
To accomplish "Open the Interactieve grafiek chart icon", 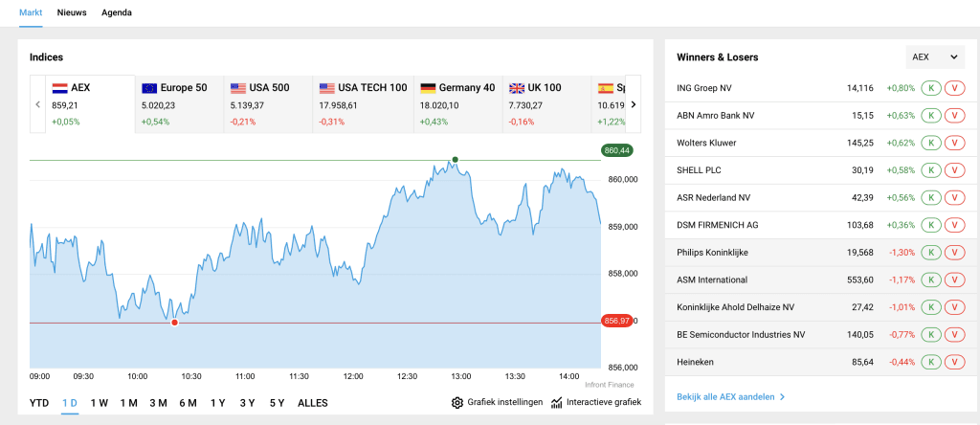I will click(x=557, y=402).
